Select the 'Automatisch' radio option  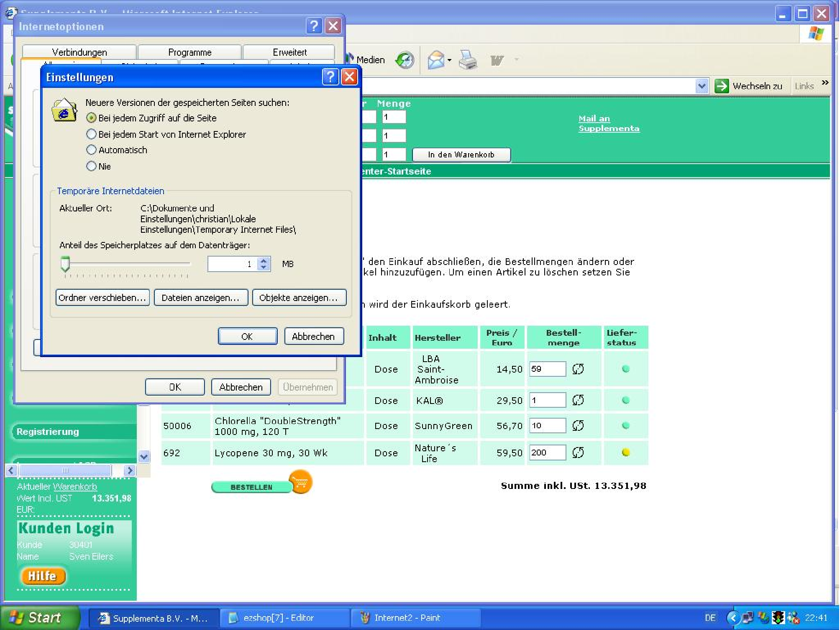[x=91, y=150]
